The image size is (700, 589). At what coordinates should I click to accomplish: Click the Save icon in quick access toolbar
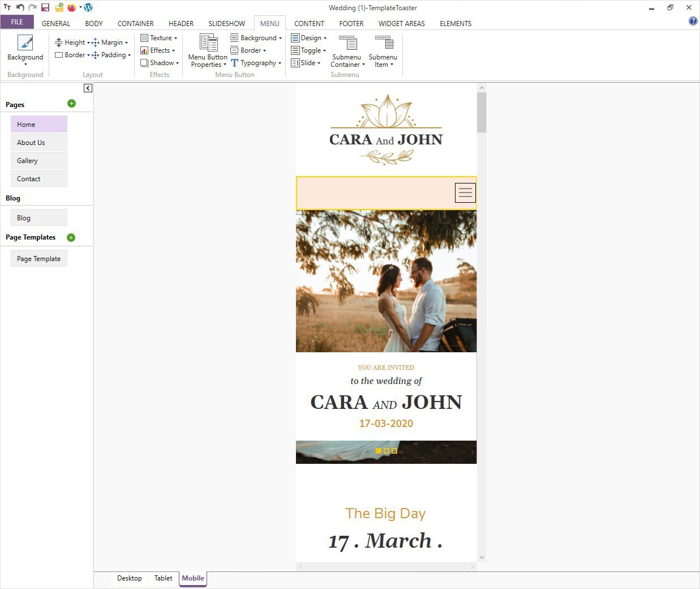point(45,7)
